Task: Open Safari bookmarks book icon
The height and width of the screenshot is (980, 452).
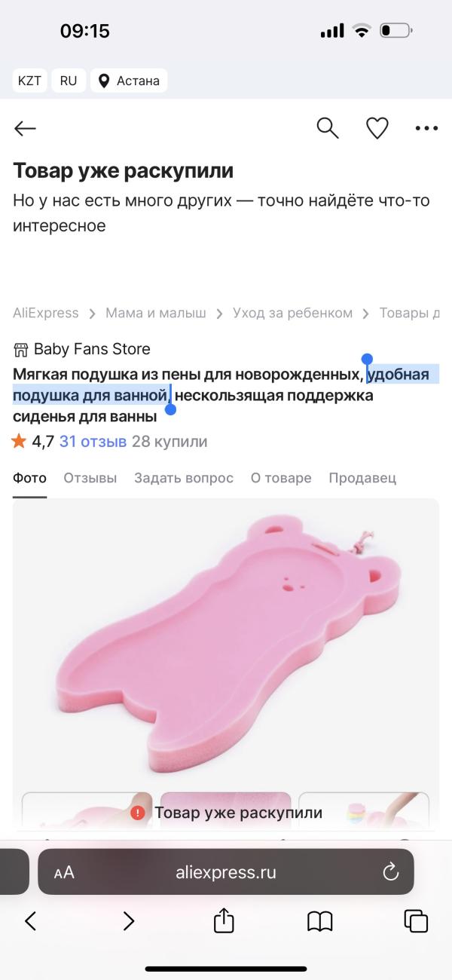Action: [x=320, y=920]
